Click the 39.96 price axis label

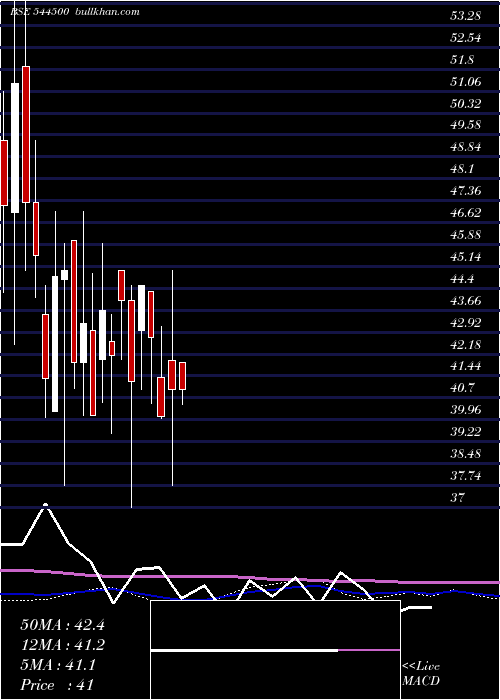coord(466,410)
